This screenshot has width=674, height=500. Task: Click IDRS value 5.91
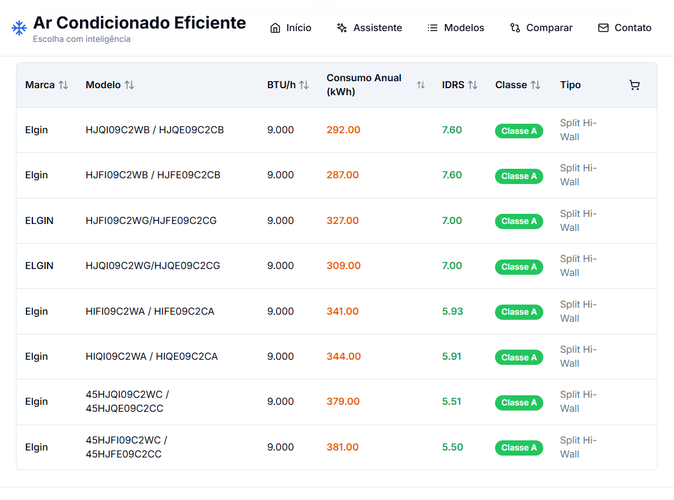coord(452,356)
